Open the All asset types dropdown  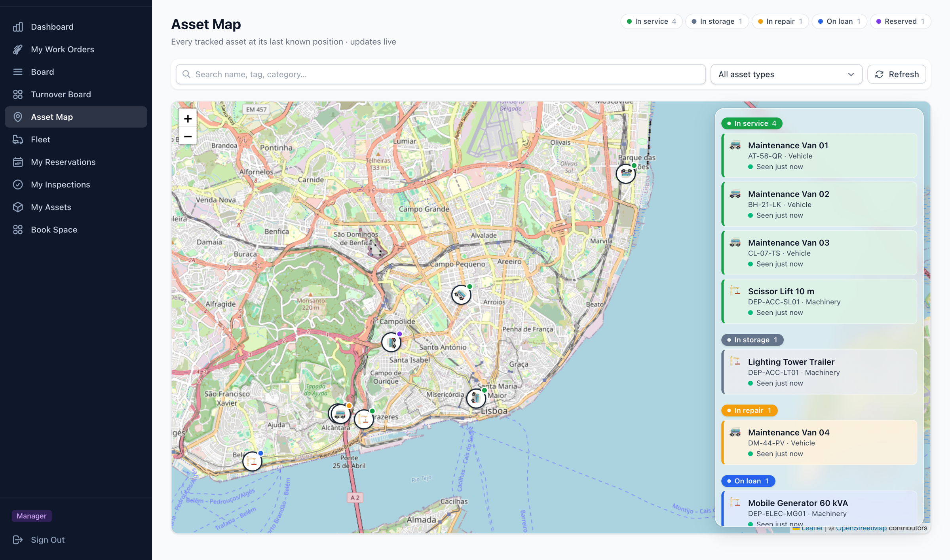786,74
